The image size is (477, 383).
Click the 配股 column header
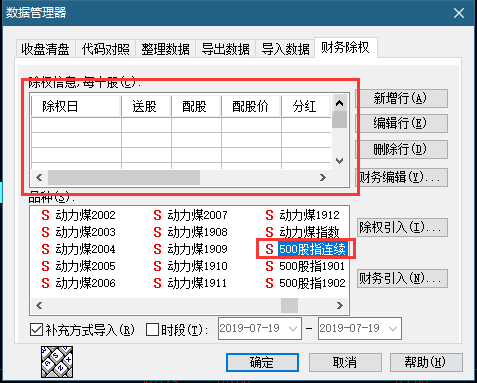point(196,106)
